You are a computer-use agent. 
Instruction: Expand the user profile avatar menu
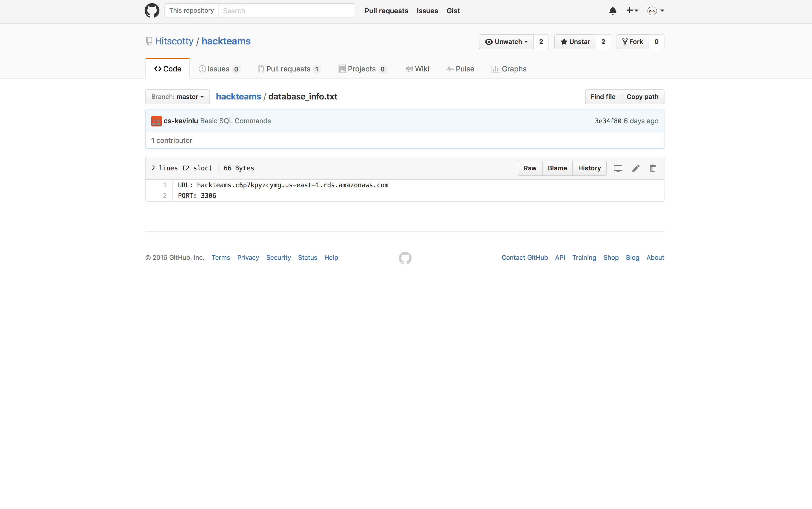pyautogui.click(x=655, y=11)
